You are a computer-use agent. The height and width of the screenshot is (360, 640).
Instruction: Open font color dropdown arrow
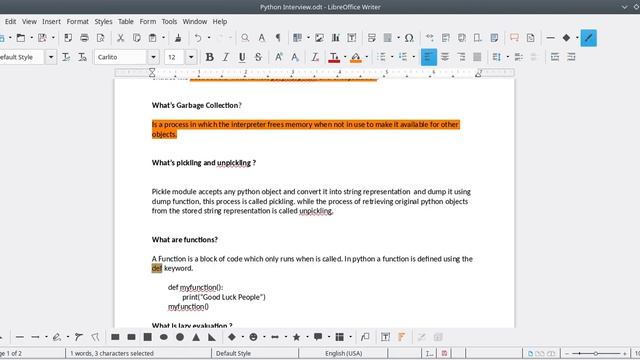(345, 57)
